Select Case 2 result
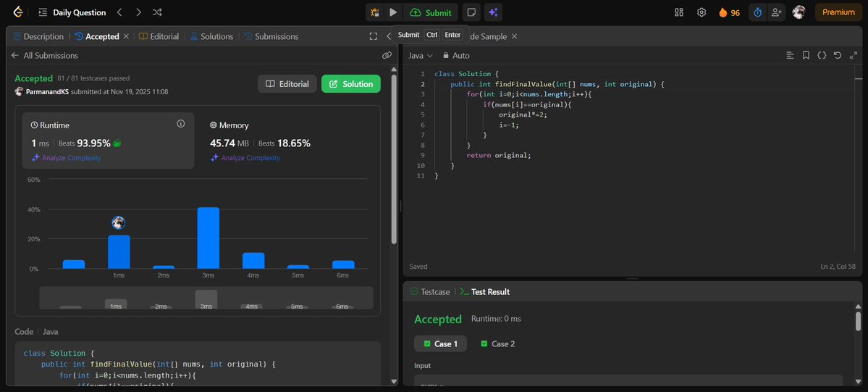The height and width of the screenshot is (392, 868). point(497,343)
